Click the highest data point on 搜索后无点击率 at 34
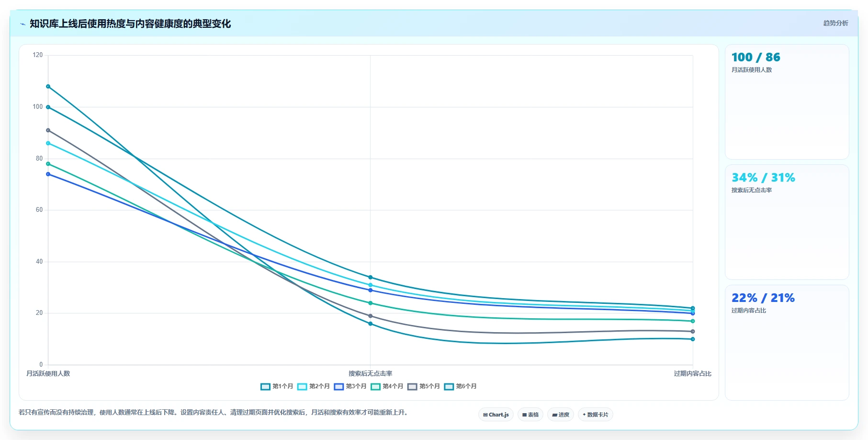Image resolution: width=868 pixels, height=440 pixels. point(371,278)
